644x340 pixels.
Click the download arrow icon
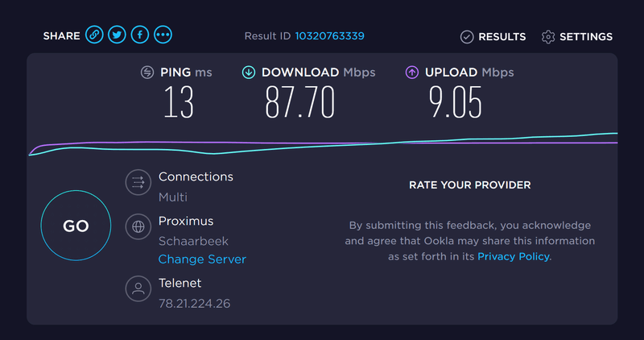(249, 73)
